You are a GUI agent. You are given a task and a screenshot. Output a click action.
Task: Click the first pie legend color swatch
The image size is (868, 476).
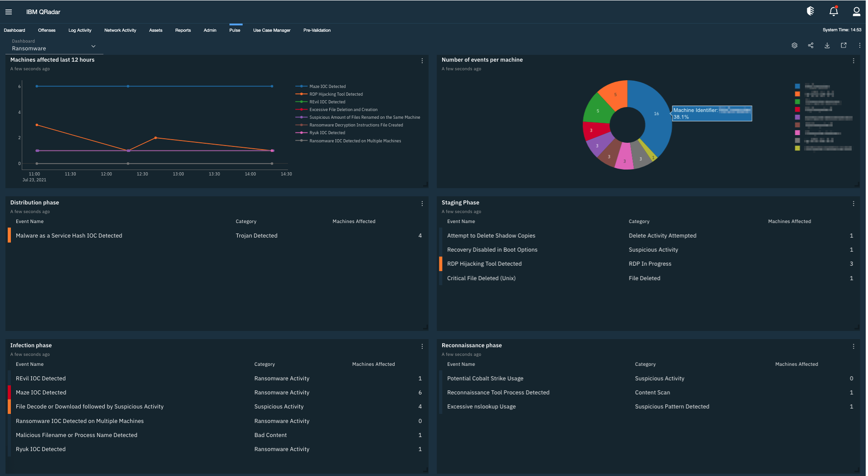797,86
